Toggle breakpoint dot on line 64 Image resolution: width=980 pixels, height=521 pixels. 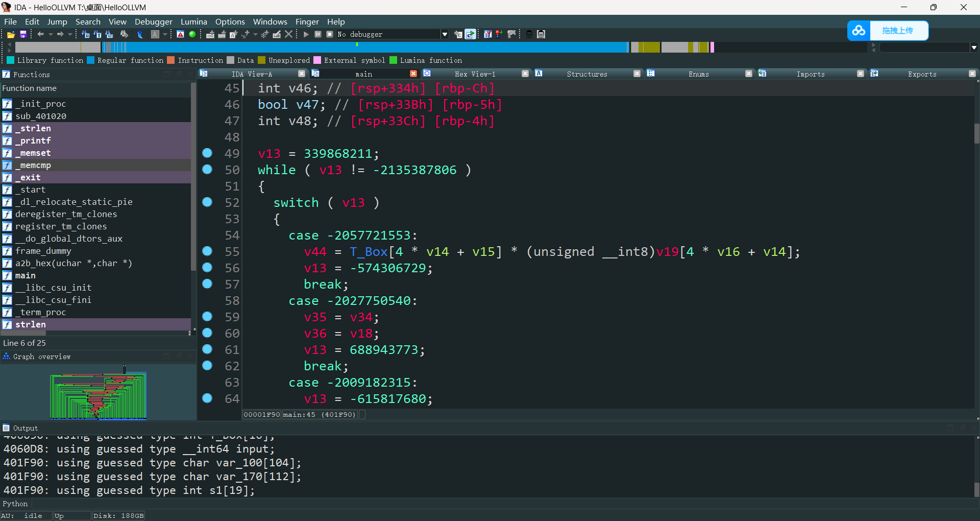click(207, 398)
